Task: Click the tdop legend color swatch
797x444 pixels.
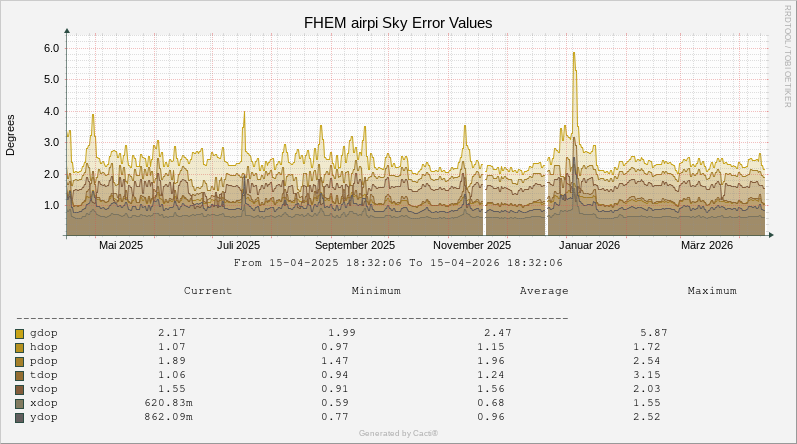Action: (20, 375)
